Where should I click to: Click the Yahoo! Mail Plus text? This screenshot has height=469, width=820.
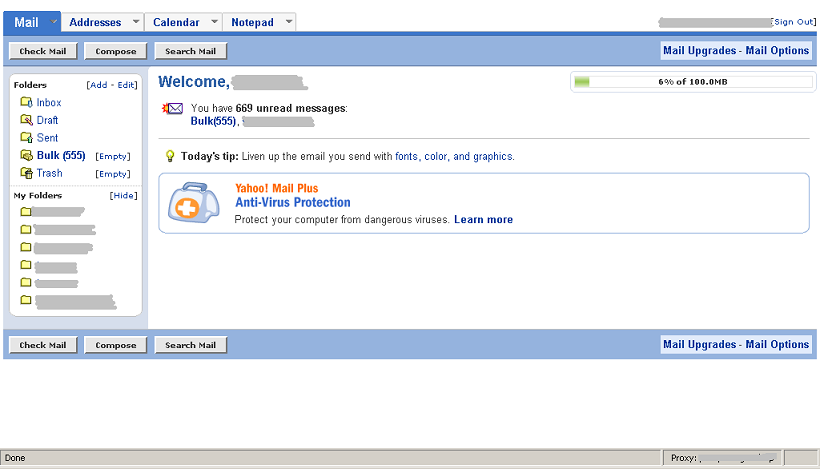click(277, 188)
